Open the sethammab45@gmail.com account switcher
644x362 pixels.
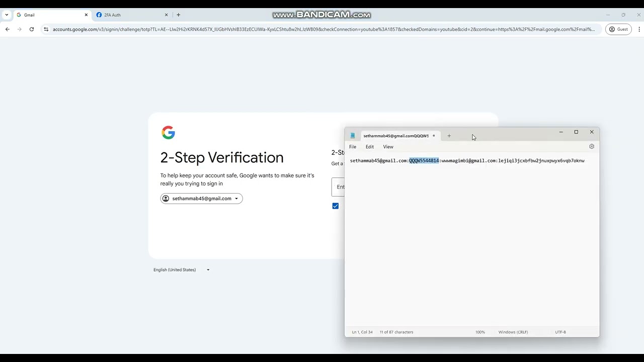tap(201, 199)
